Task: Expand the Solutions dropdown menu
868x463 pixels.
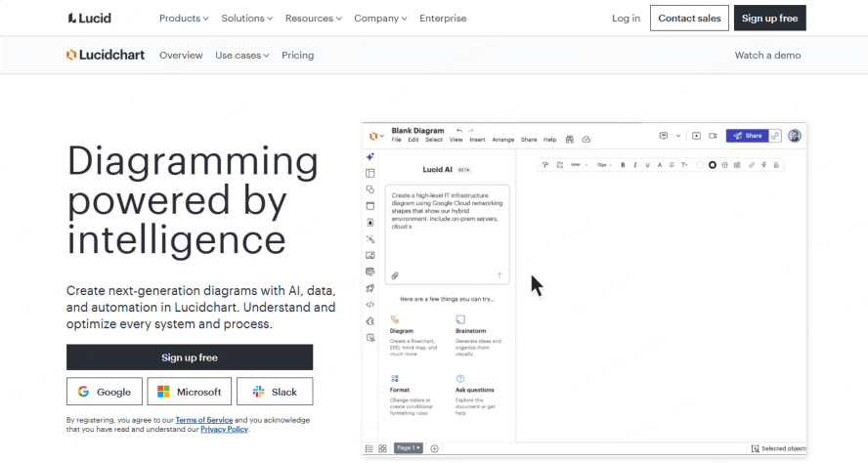Action: pos(247,19)
